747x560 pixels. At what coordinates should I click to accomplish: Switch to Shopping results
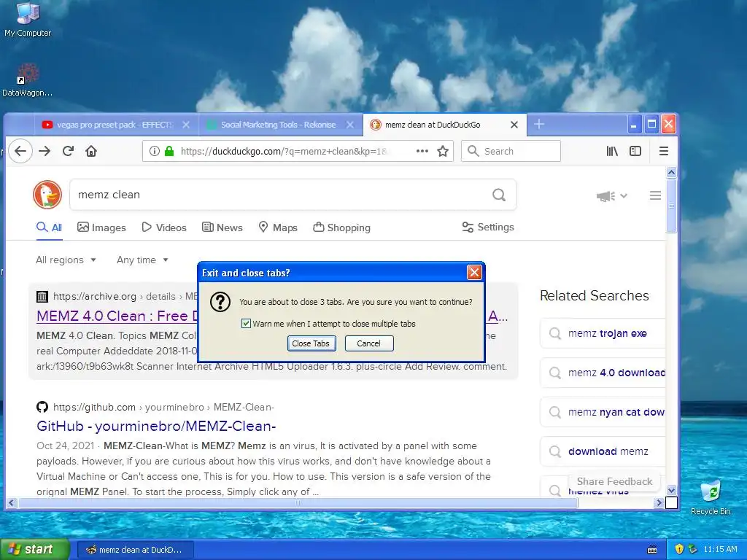pos(341,227)
